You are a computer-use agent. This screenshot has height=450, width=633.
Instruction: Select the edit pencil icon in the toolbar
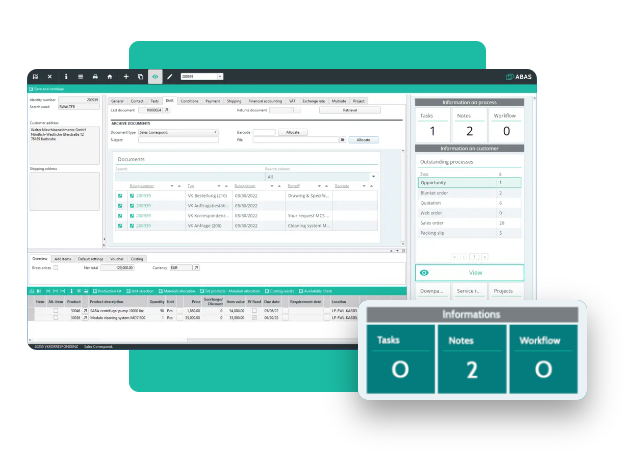click(x=170, y=77)
